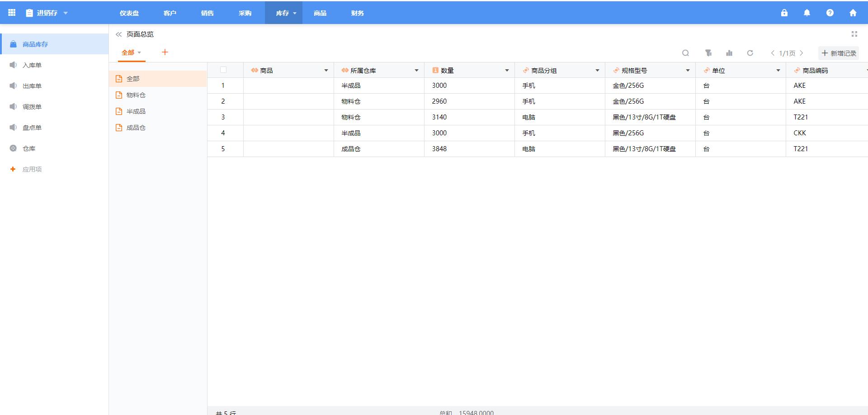Open the 数量 column dropdown arrow

pyautogui.click(x=507, y=71)
